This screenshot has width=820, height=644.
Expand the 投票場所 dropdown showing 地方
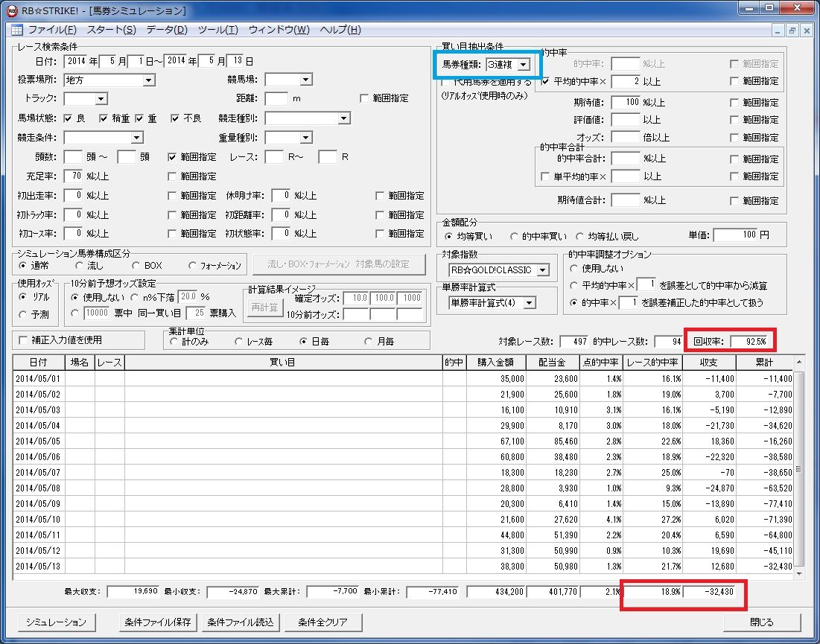point(149,80)
